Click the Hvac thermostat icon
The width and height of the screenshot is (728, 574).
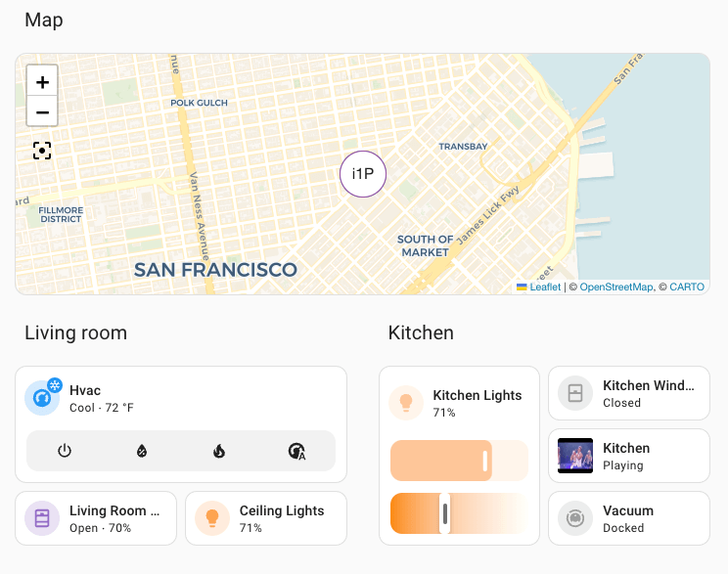(42, 398)
